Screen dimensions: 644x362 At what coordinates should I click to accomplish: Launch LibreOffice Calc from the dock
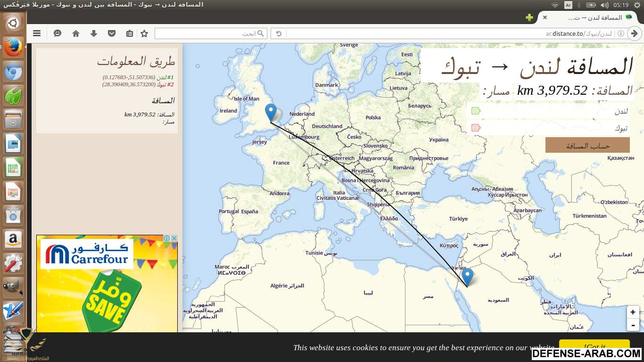click(13, 167)
